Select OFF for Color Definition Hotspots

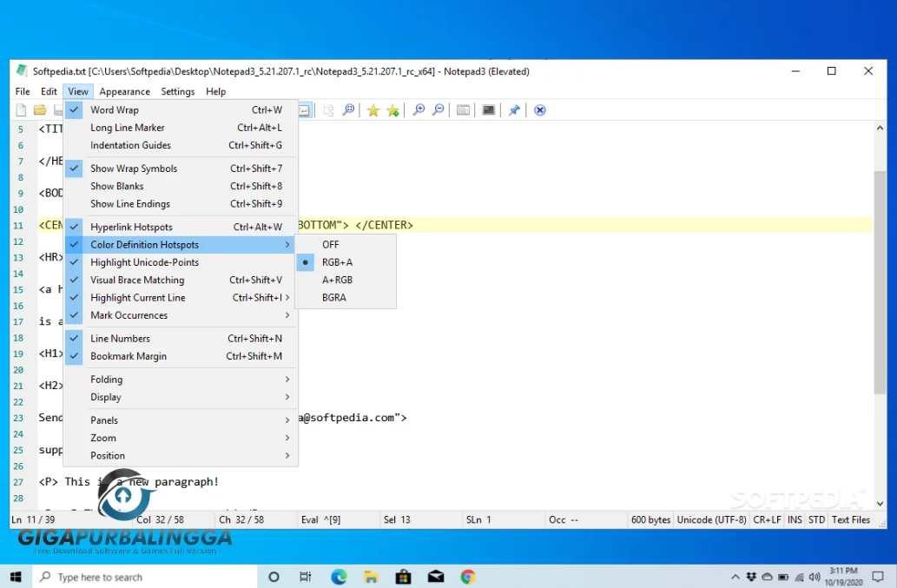click(x=330, y=244)
